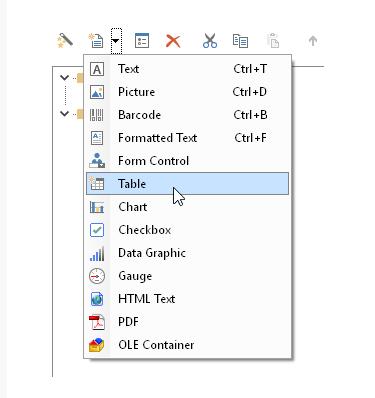The width and height of the screenshot is (375, 398).
Task: Click the wizard wand toolbar icon
Action: click(65, 41)
